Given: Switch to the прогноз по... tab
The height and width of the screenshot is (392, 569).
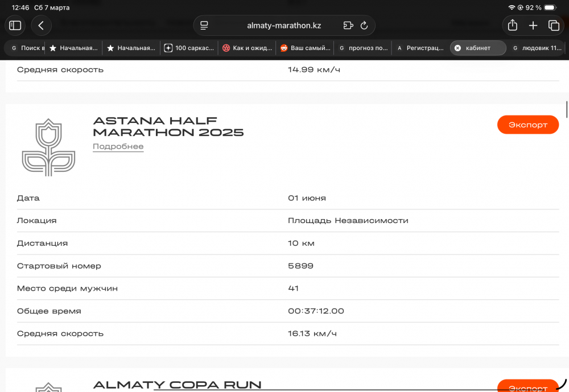Looking at the screenshot, I should (x=364, y=48).
